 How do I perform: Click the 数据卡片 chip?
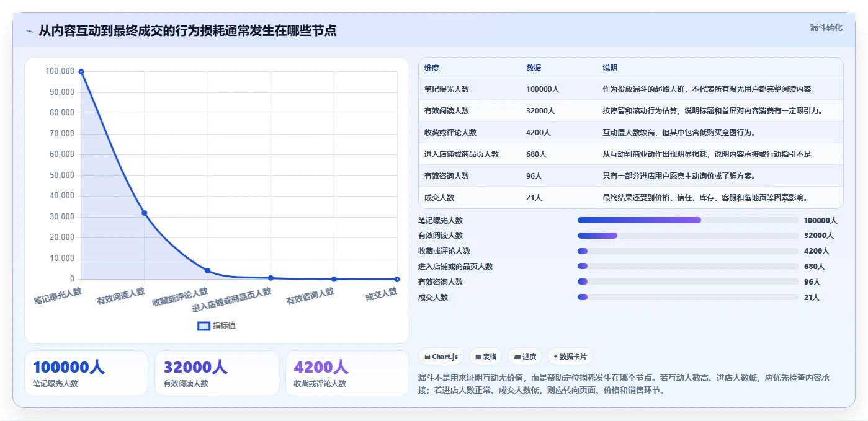point(570,357)
